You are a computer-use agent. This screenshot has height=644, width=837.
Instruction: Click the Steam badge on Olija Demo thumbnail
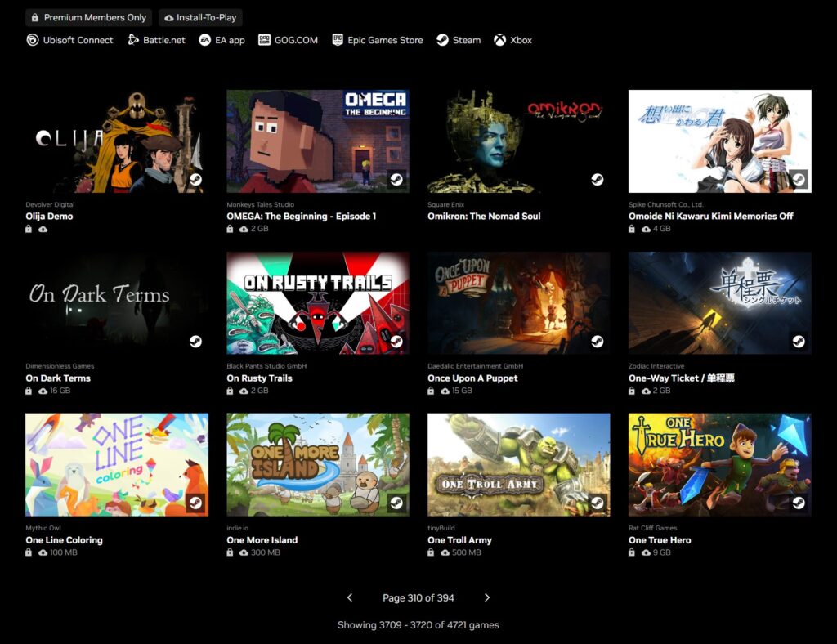[195, 178]
